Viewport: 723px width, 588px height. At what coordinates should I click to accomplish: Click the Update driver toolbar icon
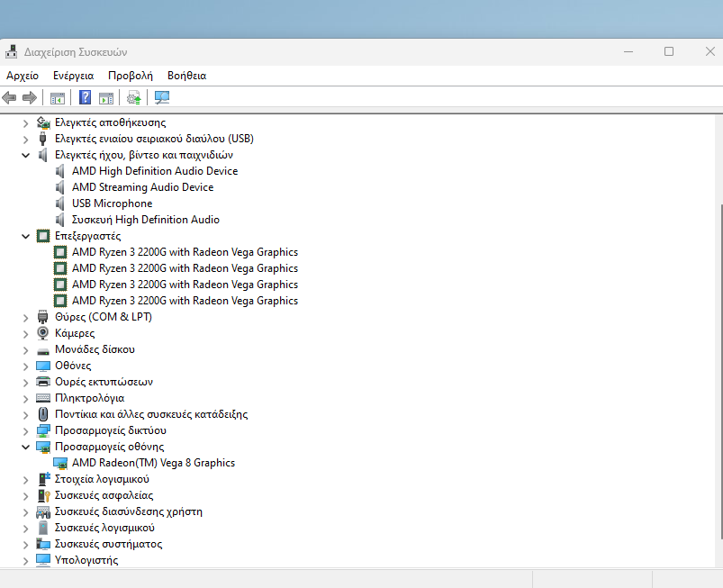(x=134, y=98)
